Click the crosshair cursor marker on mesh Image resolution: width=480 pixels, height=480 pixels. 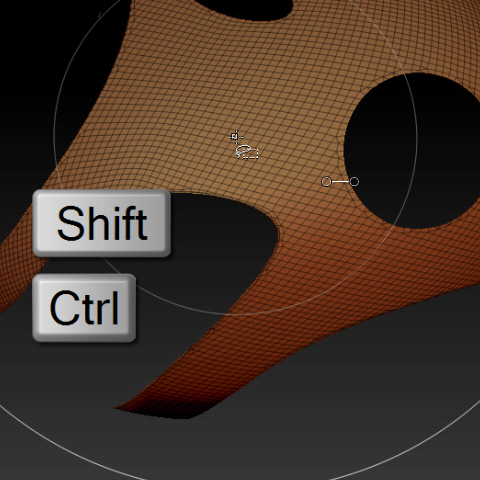pyautogui.click(x=236, y=136)
